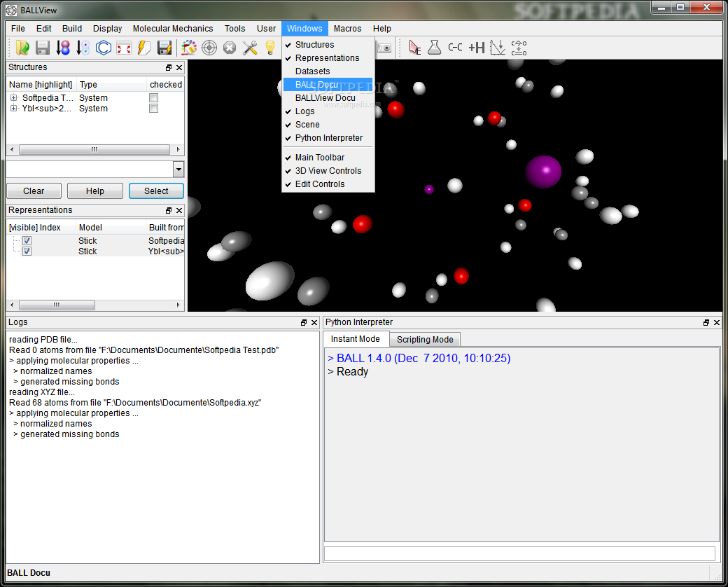Open the selection expression combo box arrow

coord(178,170)
